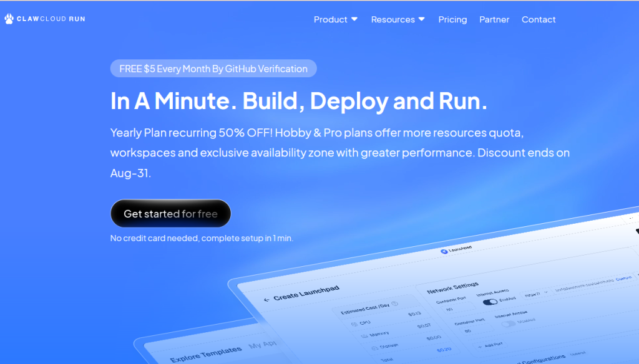This screenshot has width=639, height=364.
Task: Expand the Resources dropdown menu
Action: pyautogui.click(x=398, y=19)
